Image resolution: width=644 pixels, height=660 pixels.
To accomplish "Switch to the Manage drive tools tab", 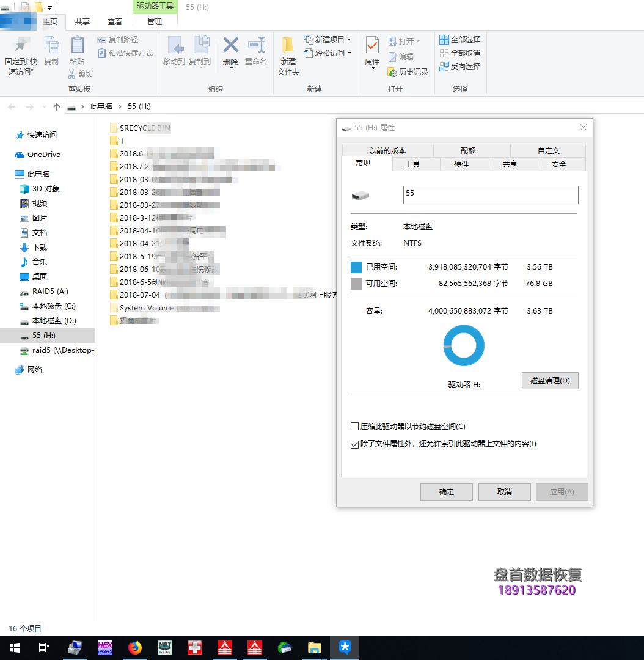I will [155, 22].
